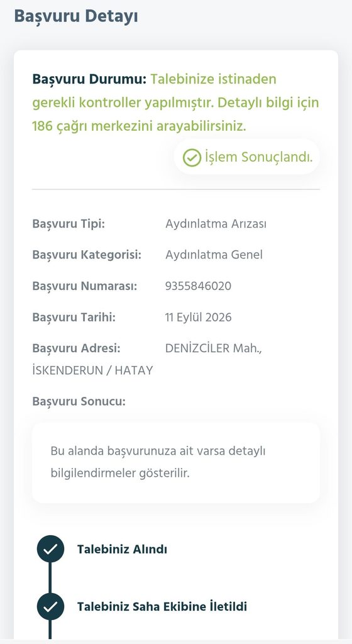The height and width of the screenshot is (644, 352).
Task: Click the detailed information result box
Action: tap(176, 462)
